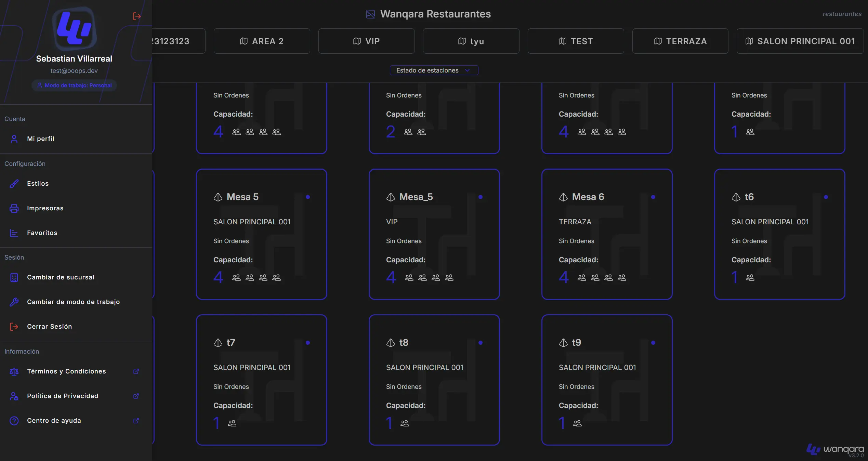Screen dimensions: 868x461
Task: Click external link icon beside Política de Privacidad
Action: click(x=136, y=396)
